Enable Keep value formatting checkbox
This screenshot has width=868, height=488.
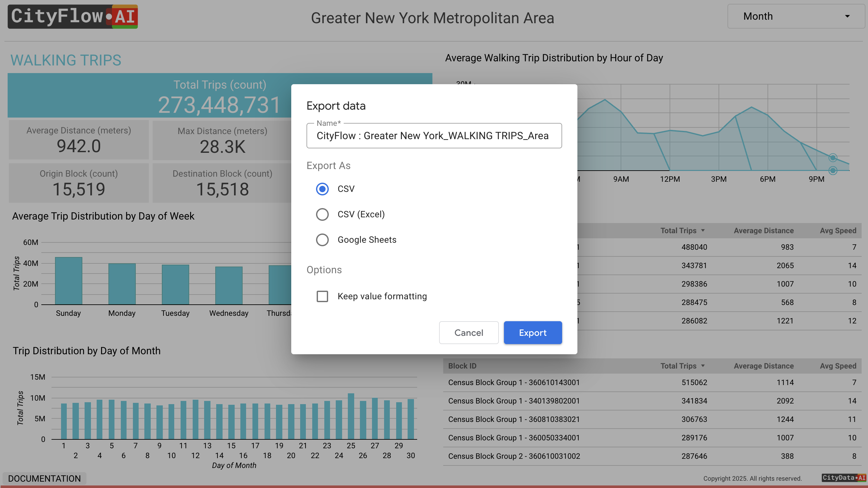pos(322,296)
